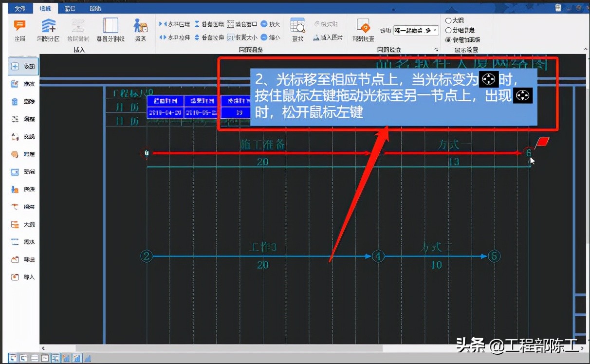The width and height of the screenshot is (590, 364).
Task: Open the 文件 file tab
Action: [19, 9]
